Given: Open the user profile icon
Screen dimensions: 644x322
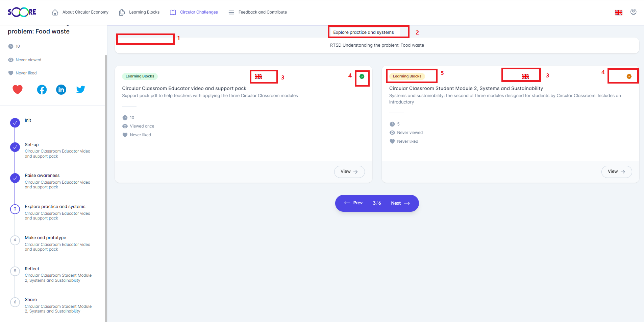Looking at the screenshot, I should (634, 12).
